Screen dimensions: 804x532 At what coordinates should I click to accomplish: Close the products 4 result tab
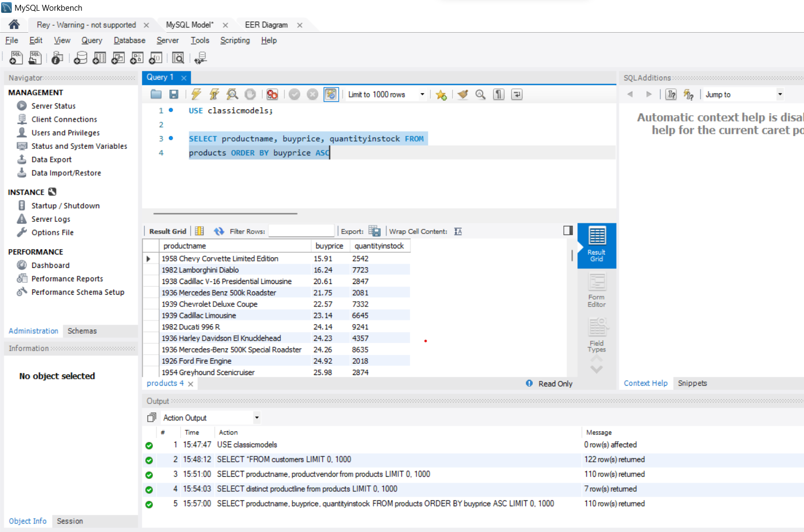pyautogui.click(x=191, y=384)
